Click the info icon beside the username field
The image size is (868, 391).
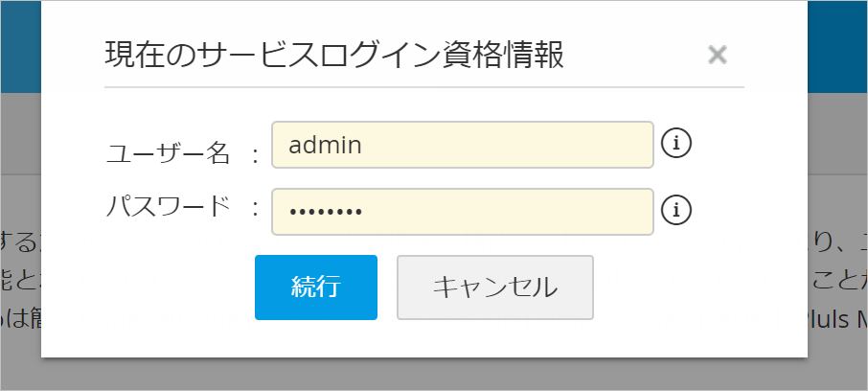676,145
